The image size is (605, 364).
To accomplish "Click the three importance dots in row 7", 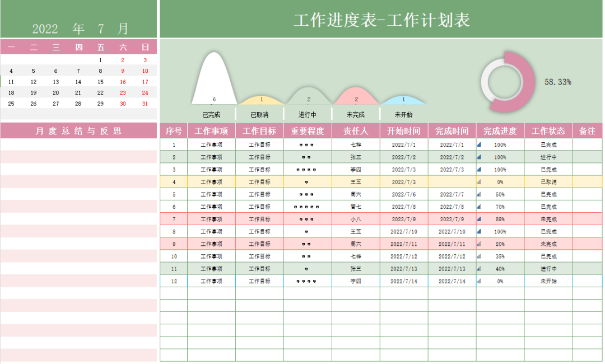I will point(306,220).
